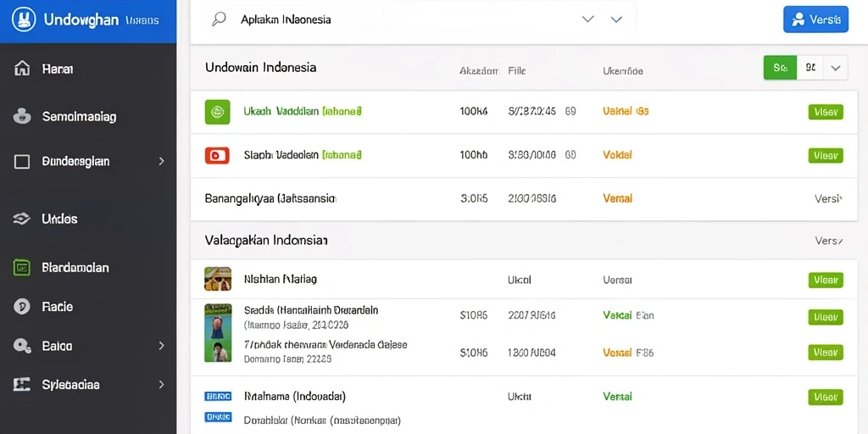Expand the Sylebadiaa sidebar submenu arrow
This screenshot has width=868, height=434.
click(162, 384)
